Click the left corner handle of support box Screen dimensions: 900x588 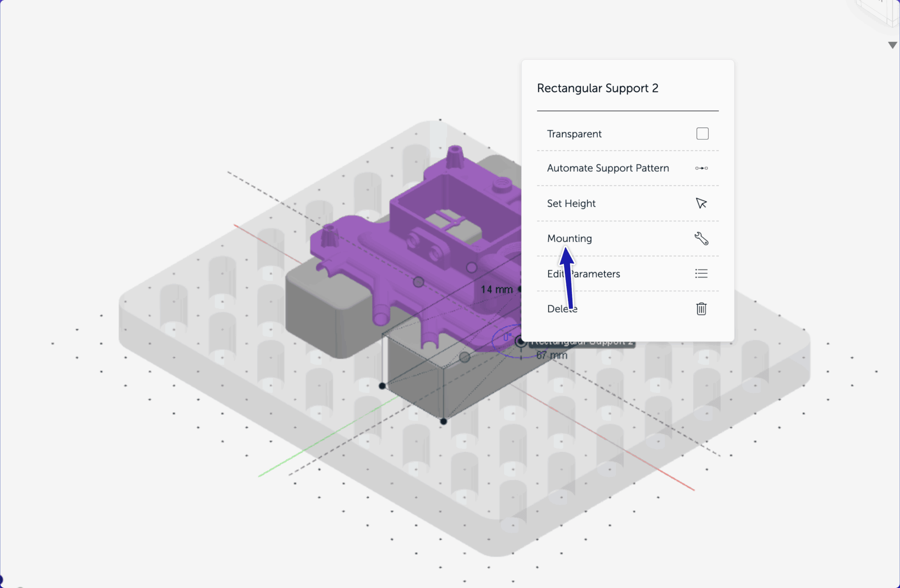[x=382, y=386]
